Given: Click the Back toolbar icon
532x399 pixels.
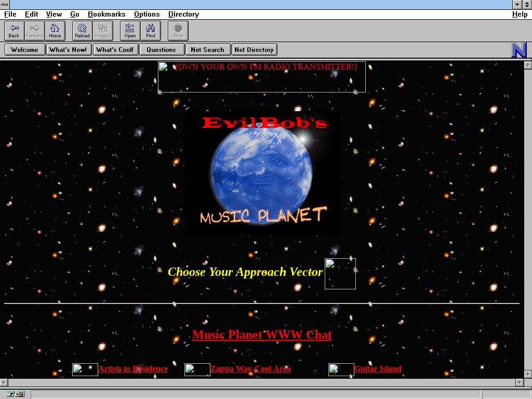Looking at the screenshot, I should pos(14,31).
